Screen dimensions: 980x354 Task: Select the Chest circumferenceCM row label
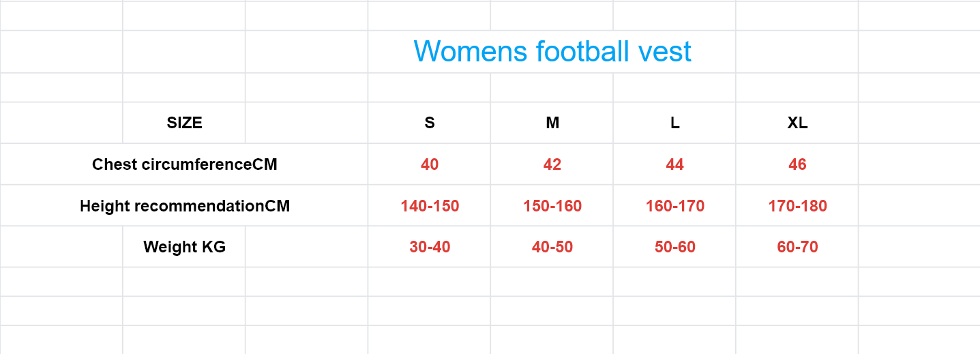click(x=184, y=164)
